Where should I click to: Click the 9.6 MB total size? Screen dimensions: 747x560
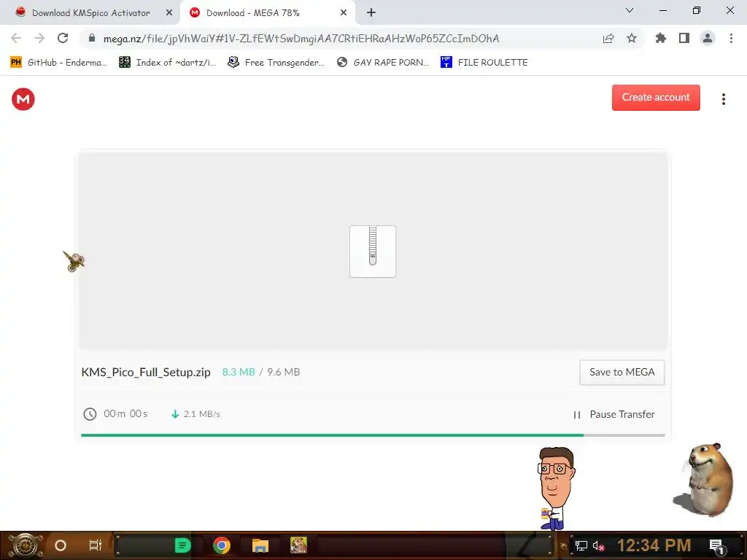(284, 373)
